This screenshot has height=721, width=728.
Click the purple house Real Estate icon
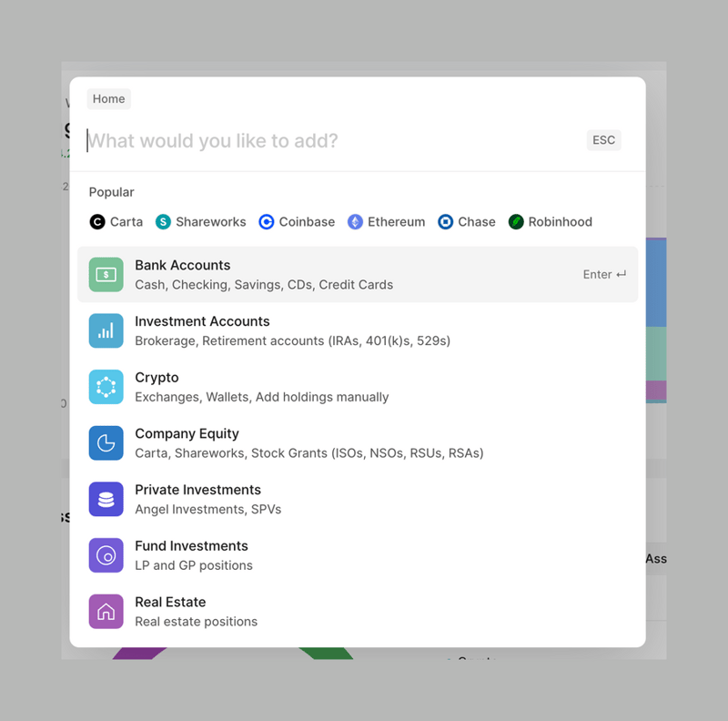click(x=106, y=611)
